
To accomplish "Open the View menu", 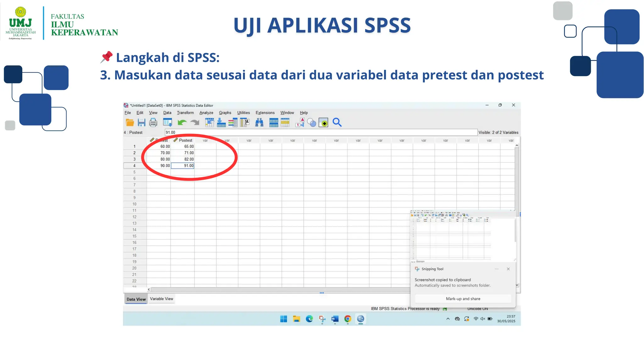I will pos(153,113).
